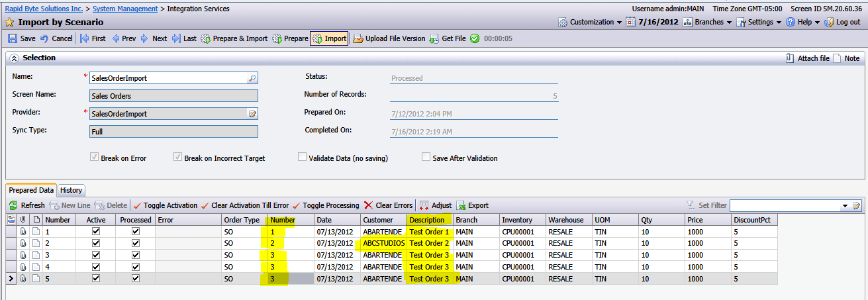The width and height of the screenshot is (868, 300).
Task: Uncheck Processed for row 4
Action: click(x=136, y=268)
